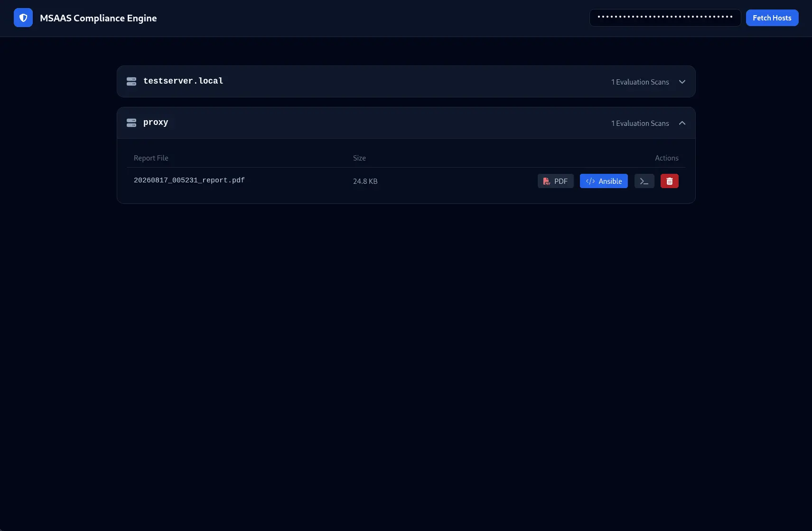
Task: Click '1 Evaluation Scans' on testserver.local row
Action: (640, 82)
